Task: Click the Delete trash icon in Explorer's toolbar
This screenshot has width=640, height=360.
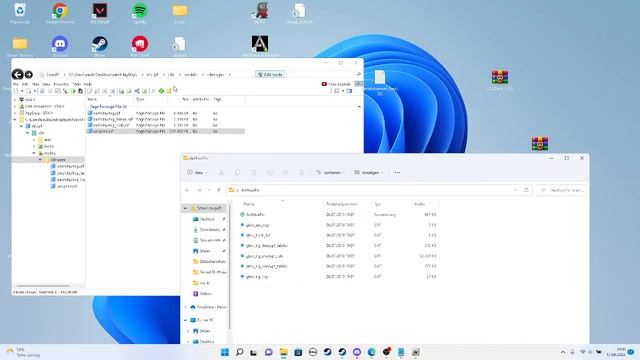Action: (x=301, y=173)
